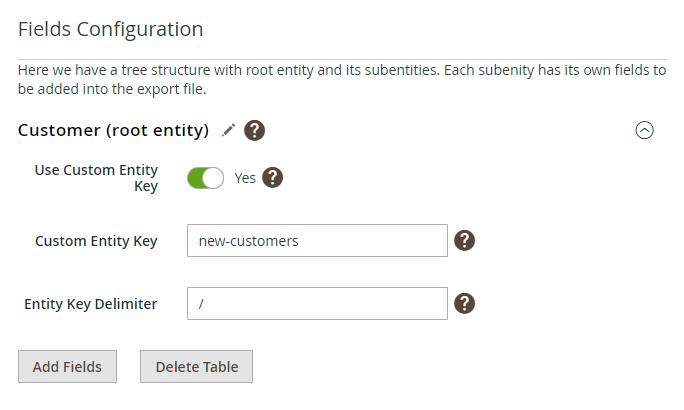Collapse the Customer section with circled chevron
The width and height of the screenshot is (684, 410).
pos(645,130)
